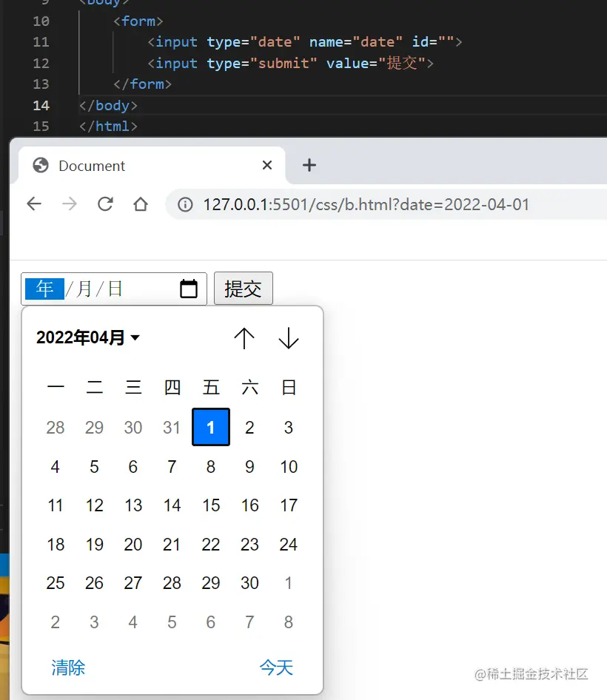Image resolution: width=607 pixels, height=700 pixels.
Task: Select April 10 in the calendar
Action: pyautogui.click(x=289, y=467)
